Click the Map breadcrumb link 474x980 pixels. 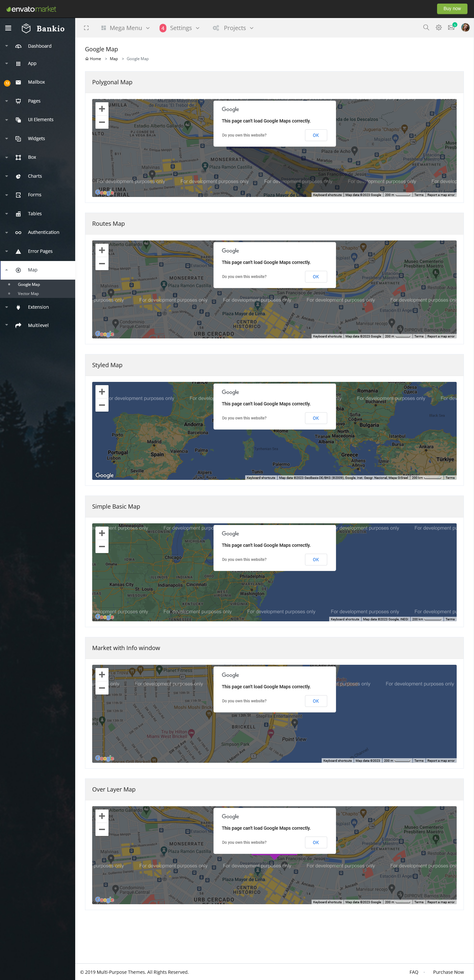(x=114, y=59)
